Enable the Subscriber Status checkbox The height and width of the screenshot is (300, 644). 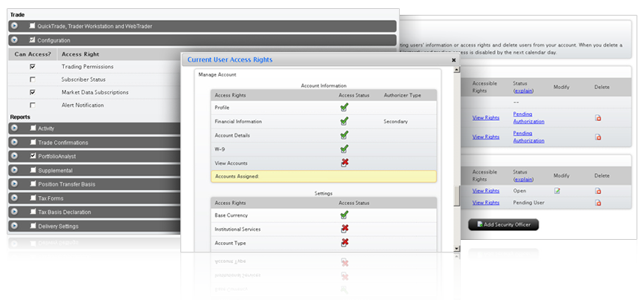coord(32,79)
